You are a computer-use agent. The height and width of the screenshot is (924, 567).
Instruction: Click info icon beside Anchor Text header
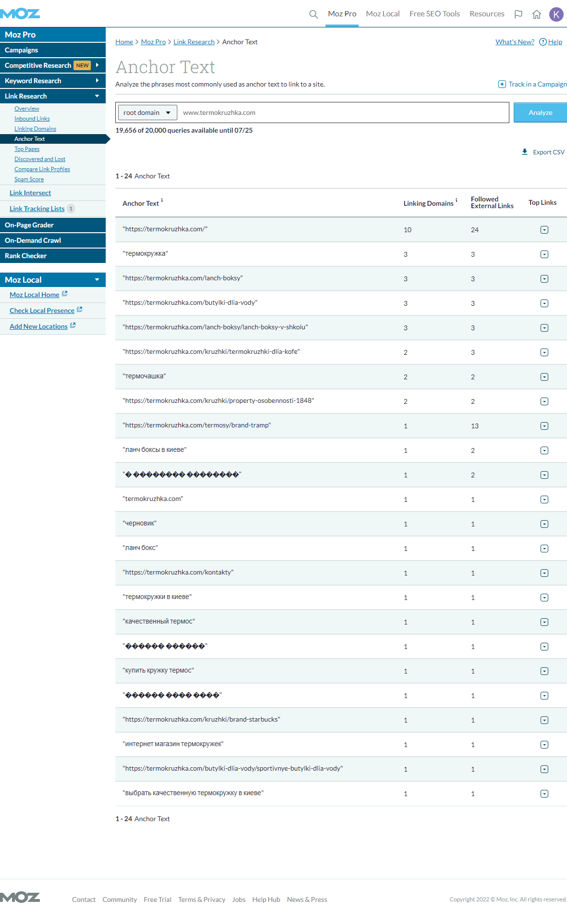pyautogui.click(x=162, y=200)
